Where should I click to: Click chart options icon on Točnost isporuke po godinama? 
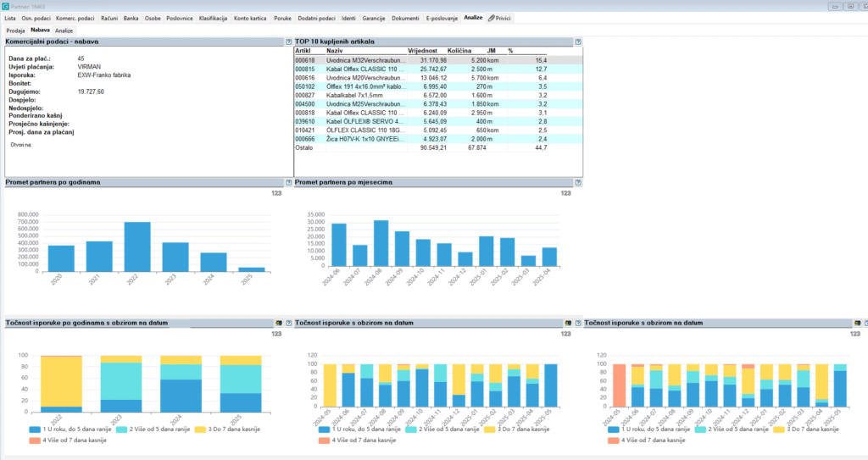pos(279,323)
